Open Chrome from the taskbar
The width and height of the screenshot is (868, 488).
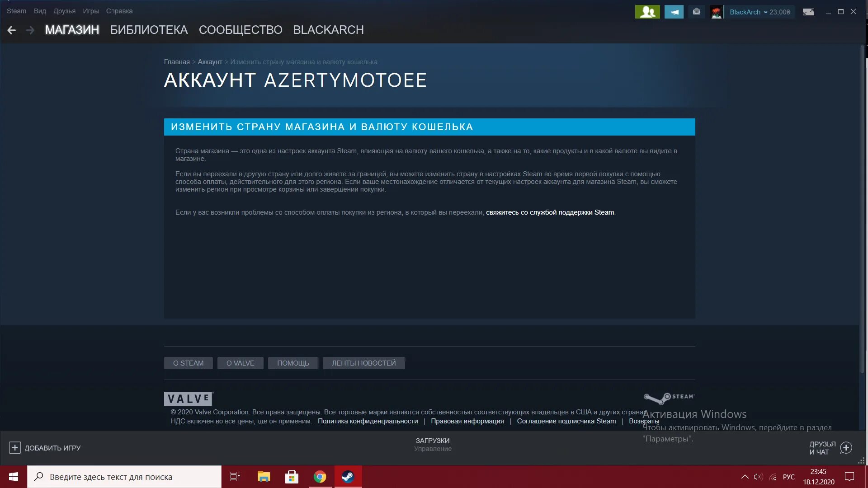click(x=320, y=477)
